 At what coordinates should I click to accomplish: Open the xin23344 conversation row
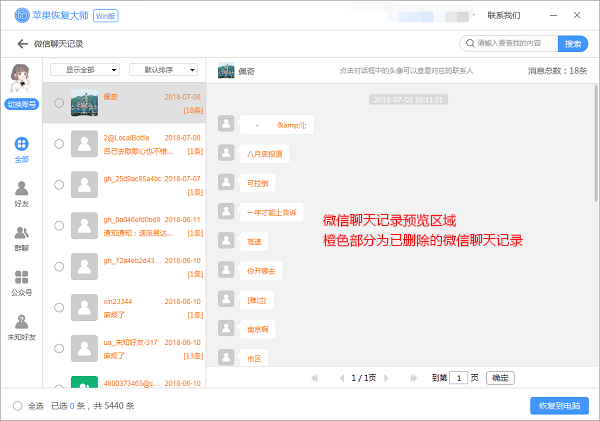[x=124, y=308]
